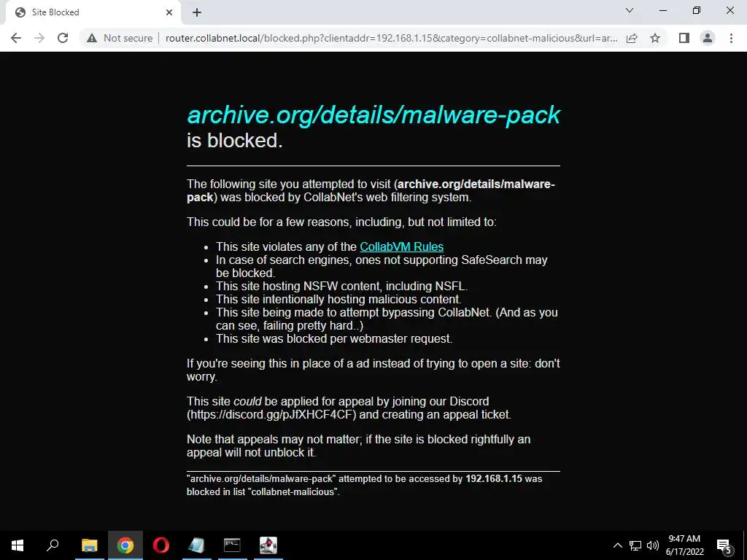Screen dimensions: 747x560
Task: Click the forward navigation arrow
Action: pyautogui.click(x=39, y=38)
